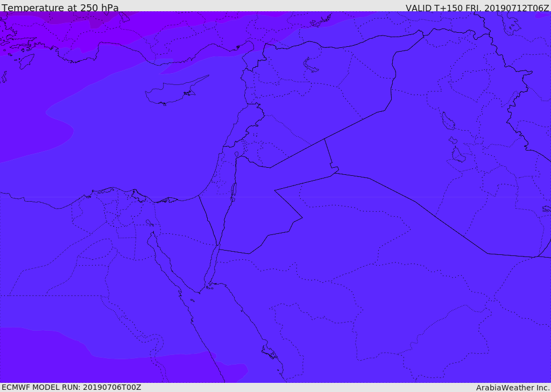The width and height of the screenshot is (551, 392).
Task: Click the Great Bitter Lake near Suez
Action: [150, 223]
